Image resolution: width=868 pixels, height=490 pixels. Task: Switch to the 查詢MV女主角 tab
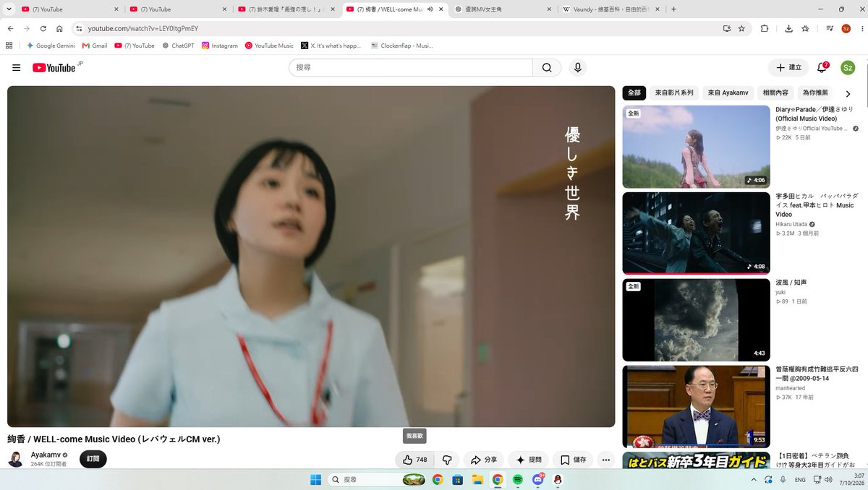(503, 9)
